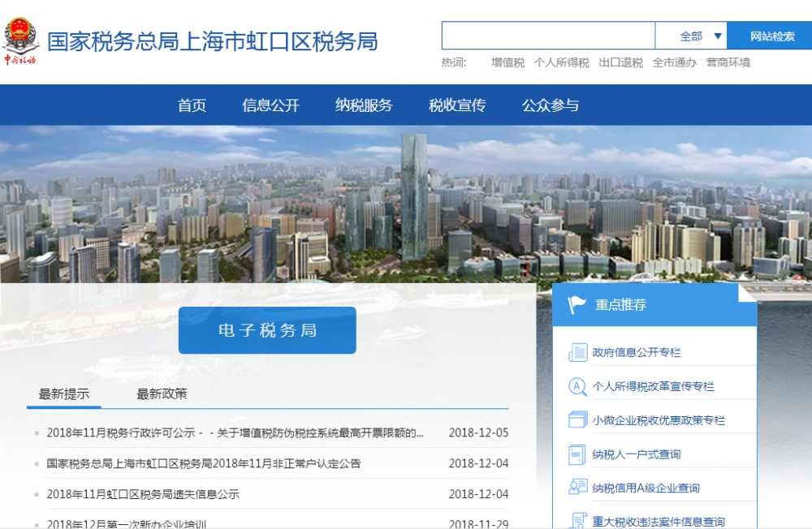Click the file icon next to 纳税人一户式查询

point(578,454)
